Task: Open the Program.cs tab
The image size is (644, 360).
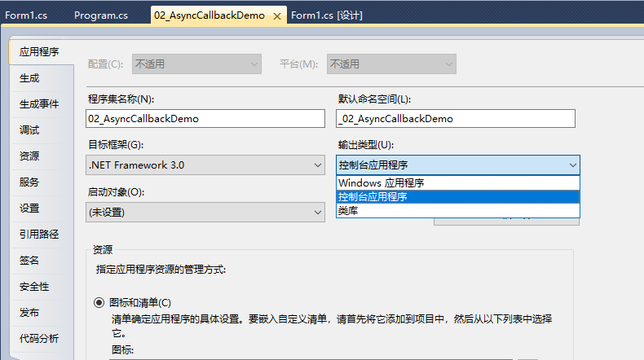Action: pyautogui.click(x=101, y=15)
